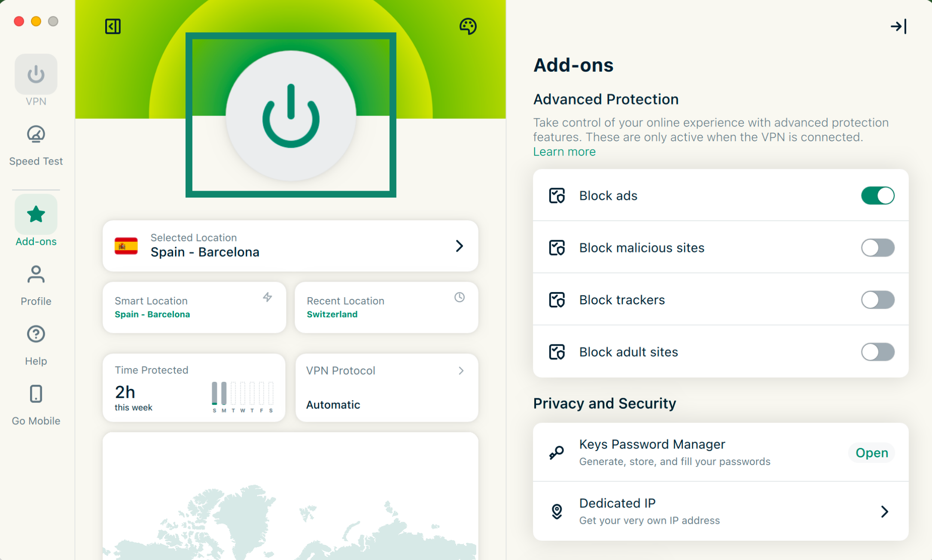Choose Recent Location Switzerland card
Image resolution: width=932 pixels, height=560 pixels.
point(386,307)
